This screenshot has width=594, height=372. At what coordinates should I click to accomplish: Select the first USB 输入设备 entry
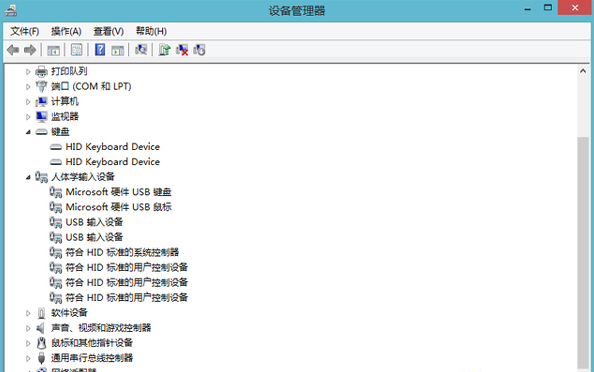click(x=94, y=222)
